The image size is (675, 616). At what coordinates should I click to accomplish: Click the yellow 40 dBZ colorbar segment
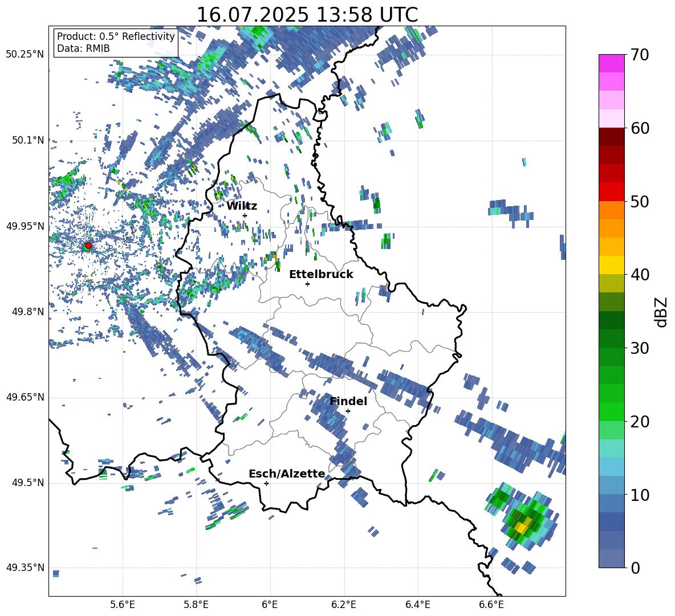(611, 265)
